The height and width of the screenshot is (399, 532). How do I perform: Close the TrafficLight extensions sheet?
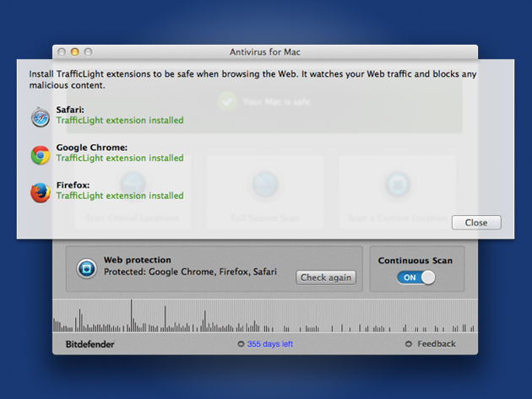[476, 223]
